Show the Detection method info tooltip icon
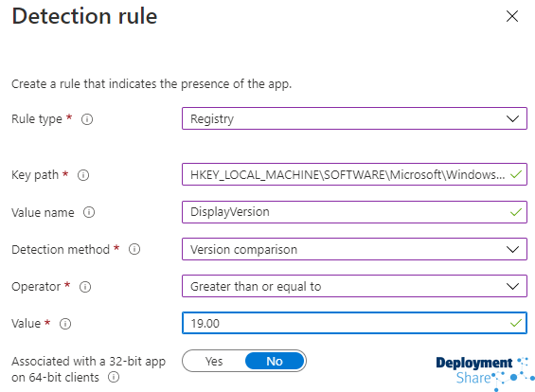Screen dimensions: 535x392 tap(134, 249)
